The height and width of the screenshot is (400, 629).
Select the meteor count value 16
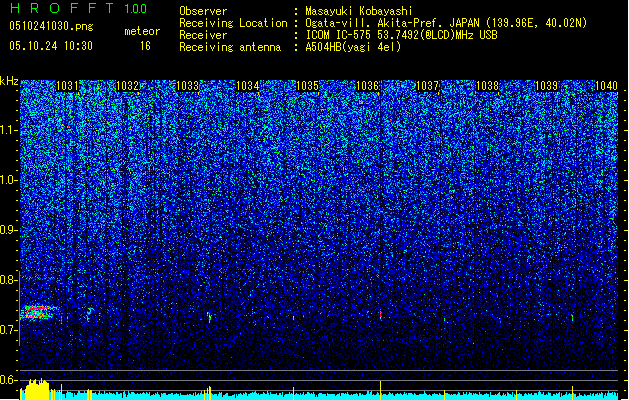(145, 46)
